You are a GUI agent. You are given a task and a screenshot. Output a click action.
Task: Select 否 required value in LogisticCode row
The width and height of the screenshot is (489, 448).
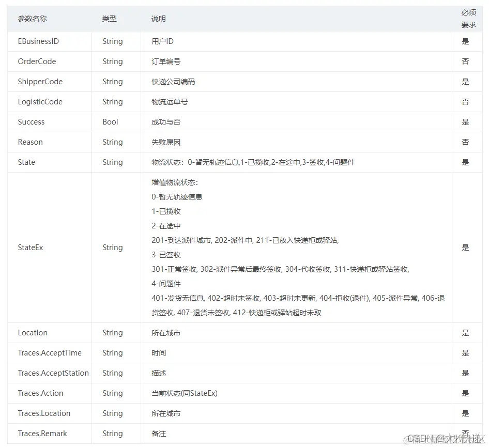pyautogui.click(x=465, y=102)
